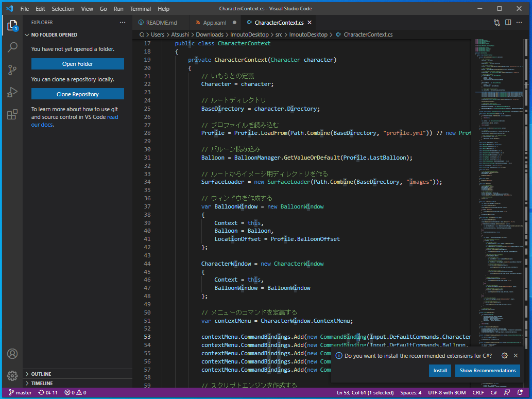
Task: Click the VS Code logo icon
Action: point(9,8)
